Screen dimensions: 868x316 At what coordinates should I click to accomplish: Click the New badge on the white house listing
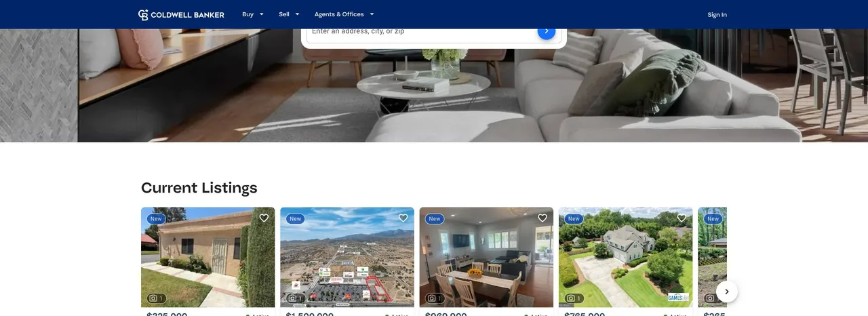click(574, 219)
